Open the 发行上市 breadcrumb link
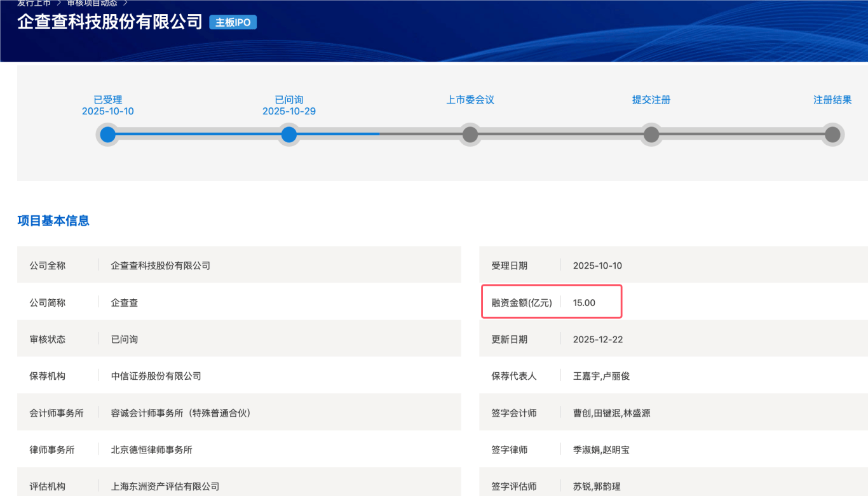The height and width of the screenshot is (496, 868). point(34,3)
